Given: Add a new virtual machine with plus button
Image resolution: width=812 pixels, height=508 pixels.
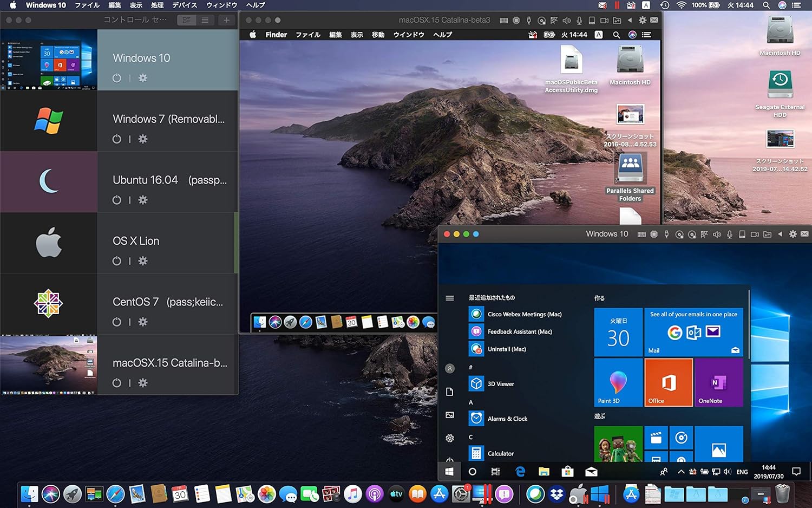Looking at the screenshot, I should click(x=226, y=20).
